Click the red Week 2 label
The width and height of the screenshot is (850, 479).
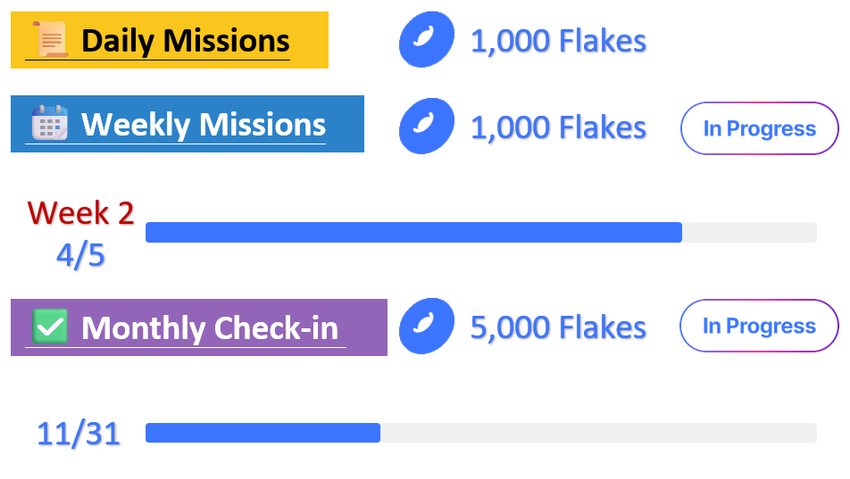[x=81, y=212]
